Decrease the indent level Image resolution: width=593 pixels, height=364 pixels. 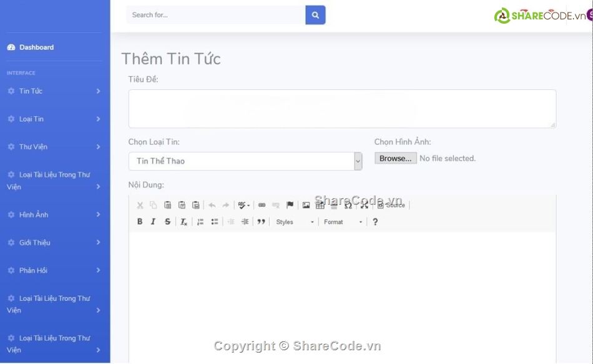pyautogui.click(x=231, y=222)
